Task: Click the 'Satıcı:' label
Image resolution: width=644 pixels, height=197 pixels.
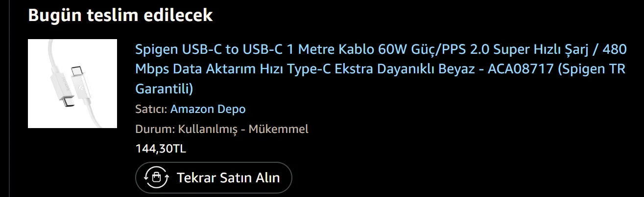Action: 151,109
